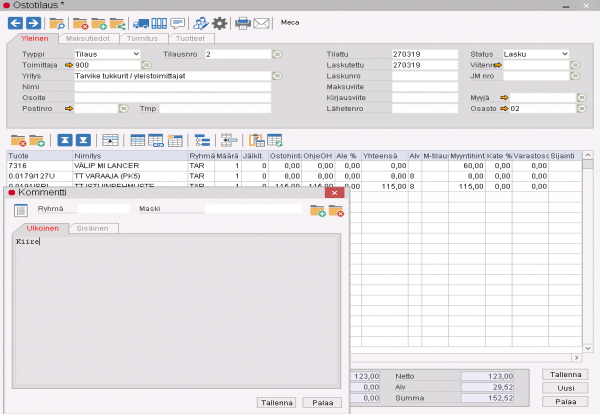The image size is (600, 414).
Task: Click lookup arrow next to Toimittaja
Action: 69,65
